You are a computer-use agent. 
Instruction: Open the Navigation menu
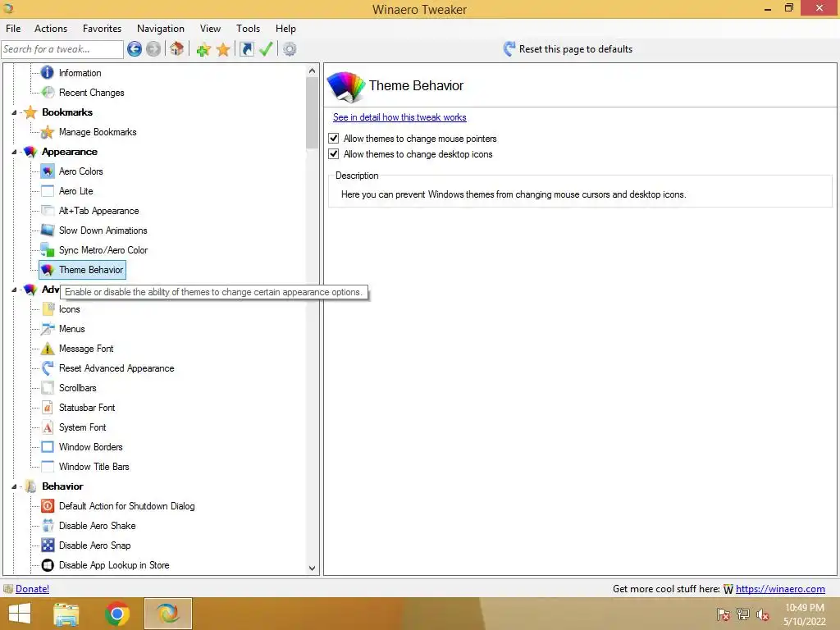pos(161,29)
